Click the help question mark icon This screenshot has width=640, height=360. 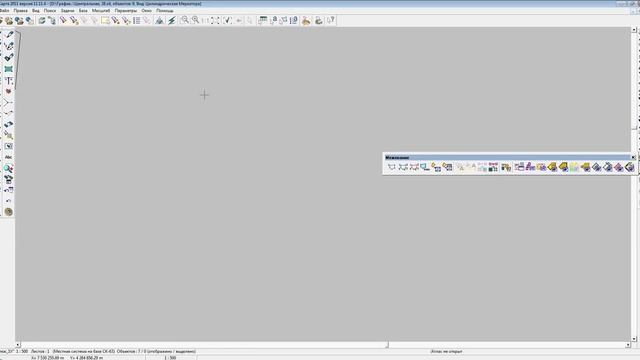(x=331, y=20)
